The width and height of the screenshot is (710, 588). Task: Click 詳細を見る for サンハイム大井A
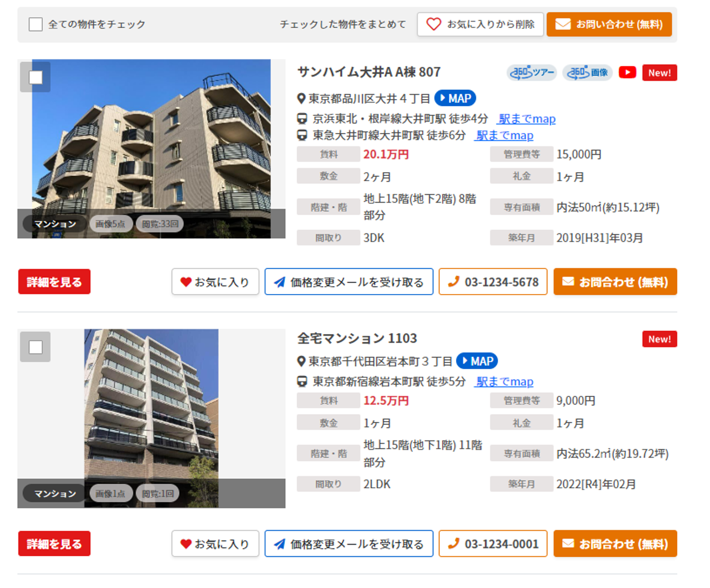(55, 282)
